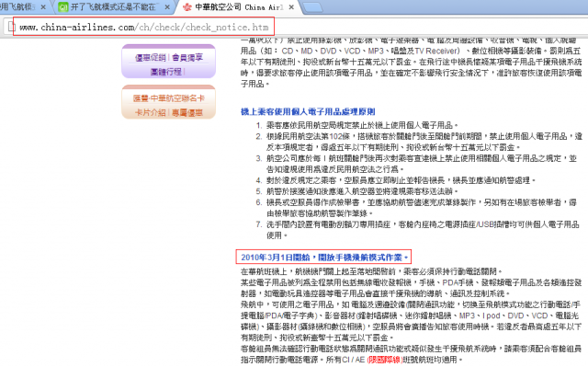The width and height of the screenshot is (588, 367).
Task: Click heading 2010年3月1日開始，開放手機飛航模式作業
Action: (x=324, y=258)
